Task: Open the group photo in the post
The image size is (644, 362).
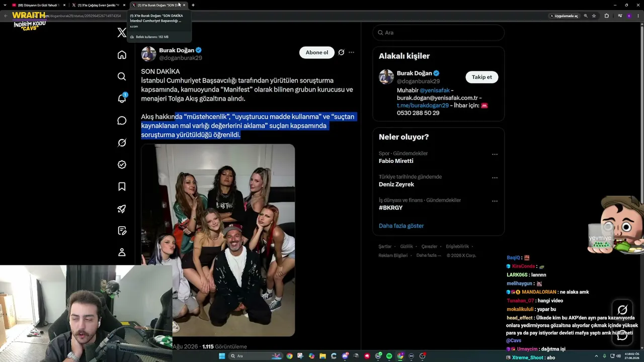Action: pos(218,240)
